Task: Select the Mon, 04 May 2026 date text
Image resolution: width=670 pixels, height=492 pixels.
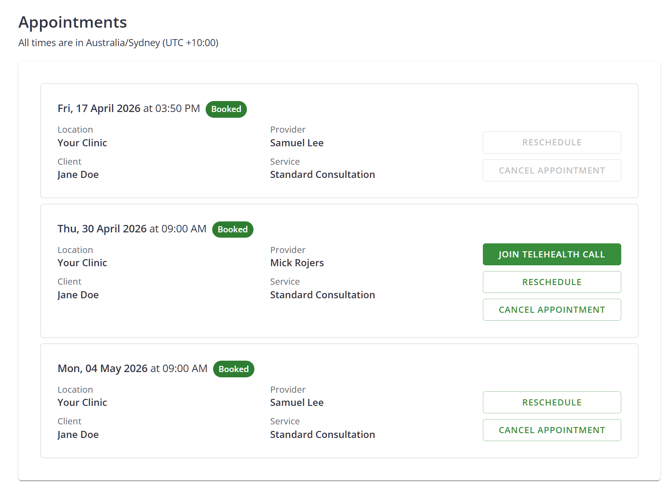Action: pyautogui.click(x=102, y=369)
